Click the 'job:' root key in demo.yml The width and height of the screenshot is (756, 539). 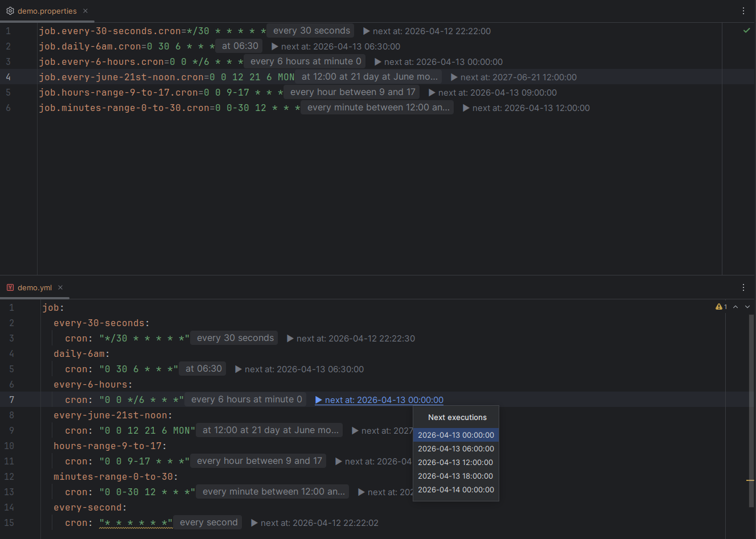pyautogui.click(x=53, y=308)
